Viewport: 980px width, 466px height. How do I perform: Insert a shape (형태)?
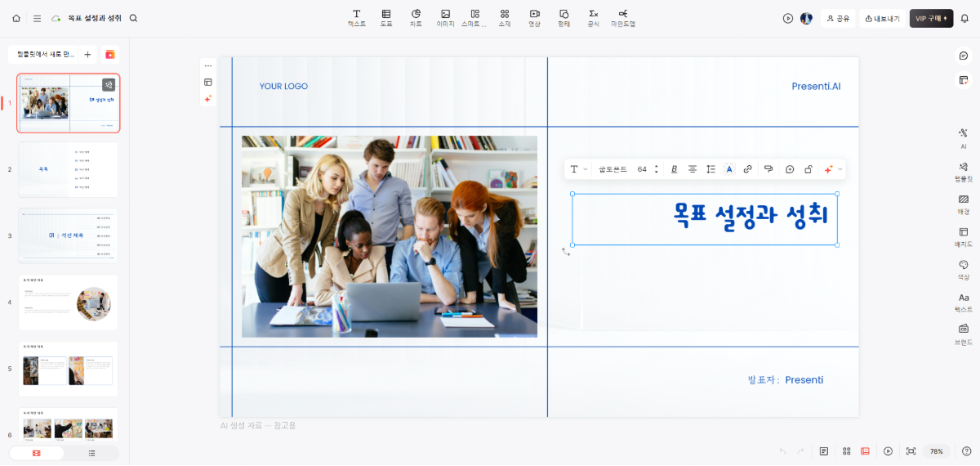(x=563, y=18)
